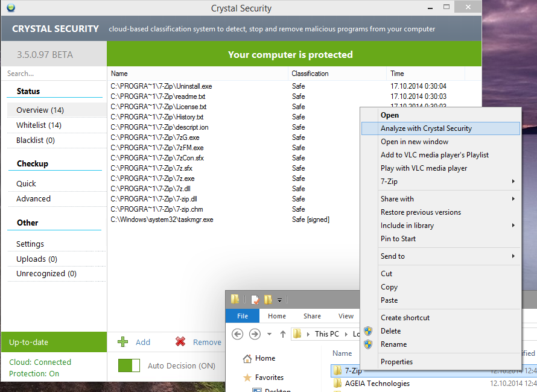Click the New folder icon in Explorer quick access toolbar
The height and width of the screenshot is (392, 537).
pos(268,300)
